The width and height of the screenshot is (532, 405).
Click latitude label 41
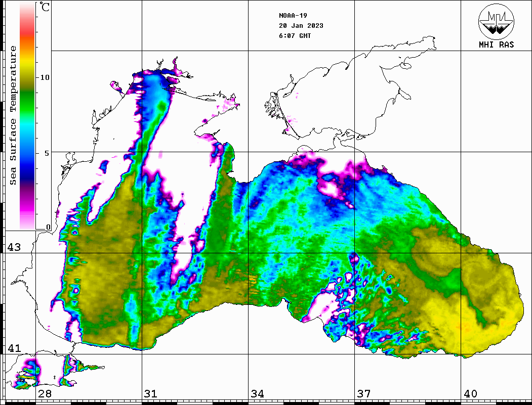[x=14, y=348]
